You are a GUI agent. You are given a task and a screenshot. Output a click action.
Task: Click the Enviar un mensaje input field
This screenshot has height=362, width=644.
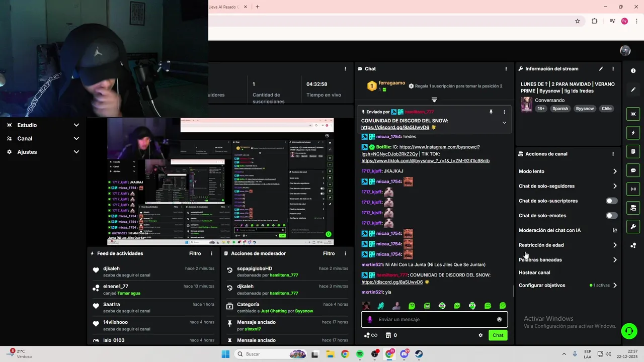[x=434, y=319]
